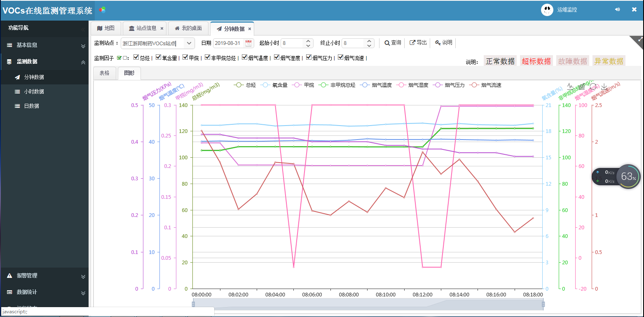
Task: Click the fullscreen expand corner icon
Action: pos(640,39)
